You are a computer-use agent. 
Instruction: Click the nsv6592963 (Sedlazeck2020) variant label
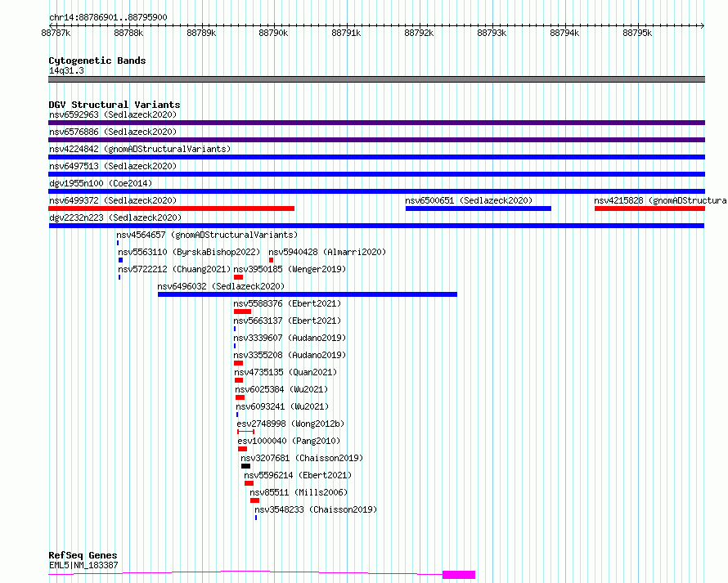pyautogui.click(x=113, y=114)
